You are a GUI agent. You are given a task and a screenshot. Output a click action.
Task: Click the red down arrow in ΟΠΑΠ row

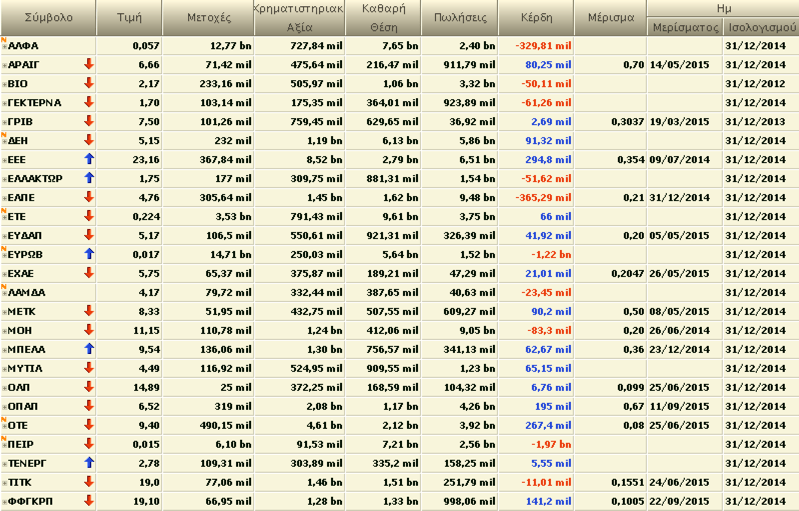[x=89, y=406]
